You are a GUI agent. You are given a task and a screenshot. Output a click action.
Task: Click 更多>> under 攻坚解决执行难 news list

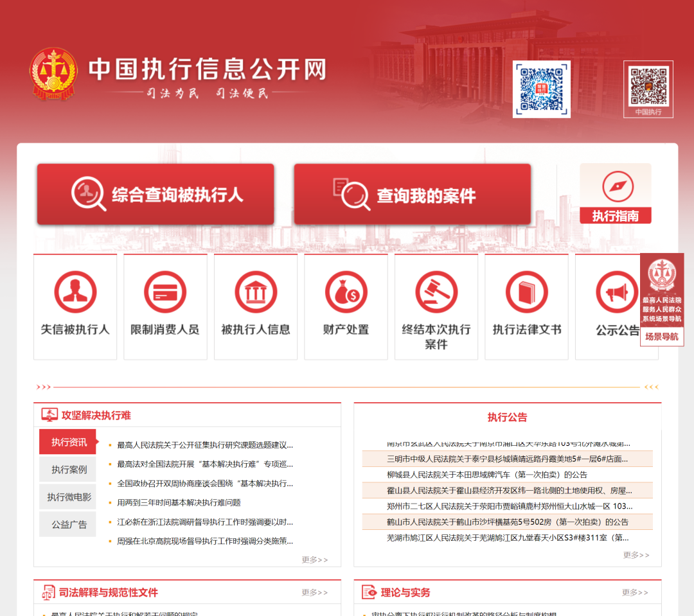315,560
